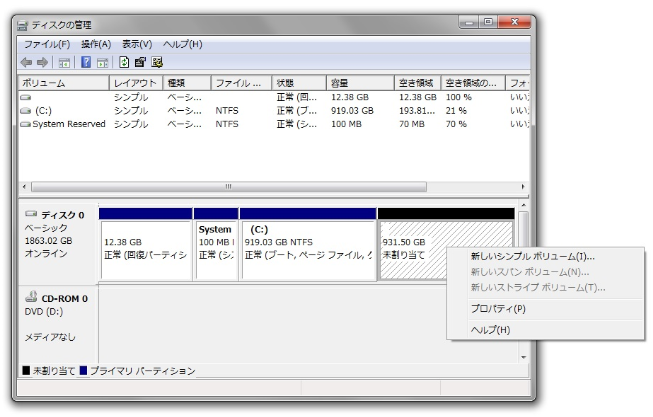Click the CD-ROM 0 drive icon
The width and height of the screenshot is (653, 417).
click(x=30, y=298)
